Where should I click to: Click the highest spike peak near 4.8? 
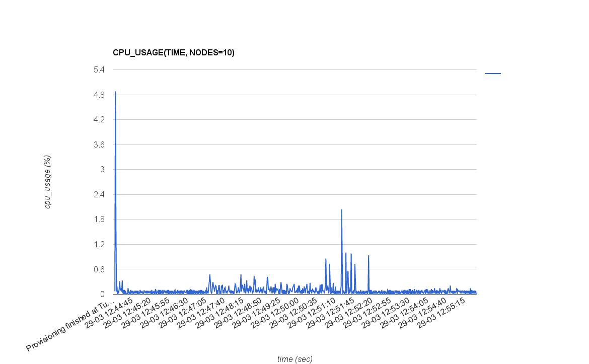(x=115, y=92)
